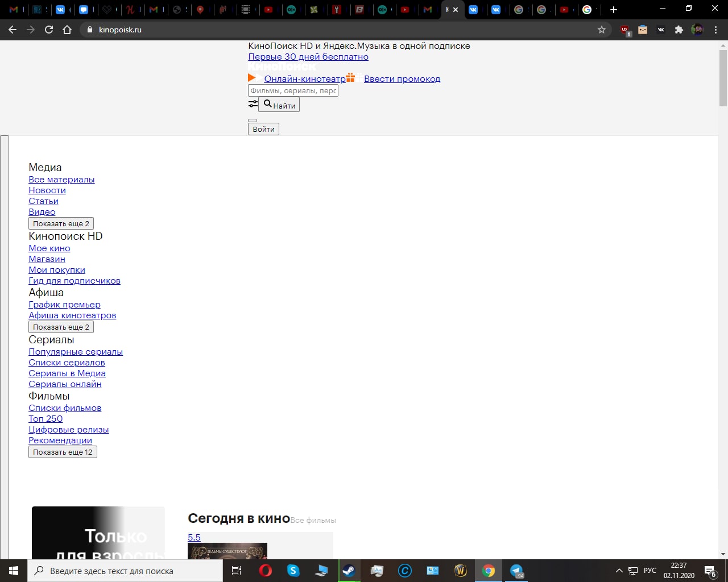Open Мое кино link
Viewport: 728px width, 582px height.
coord(49,248)
